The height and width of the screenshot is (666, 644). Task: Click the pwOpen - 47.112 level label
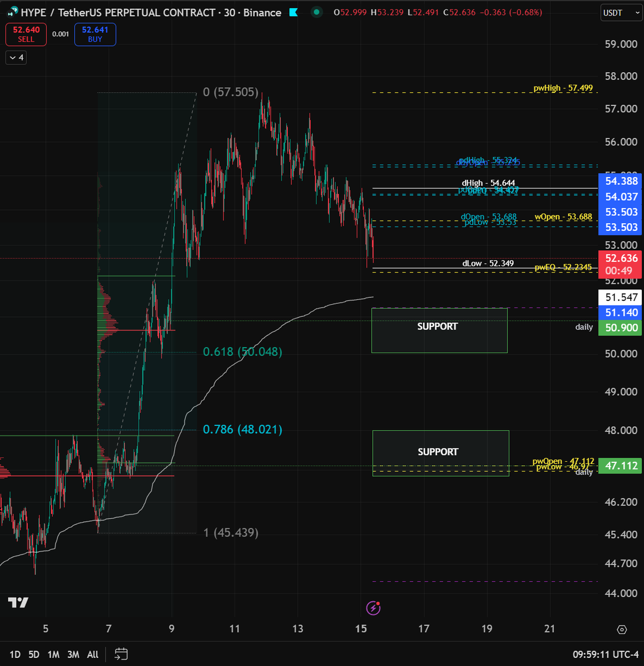tap(563, 461)
